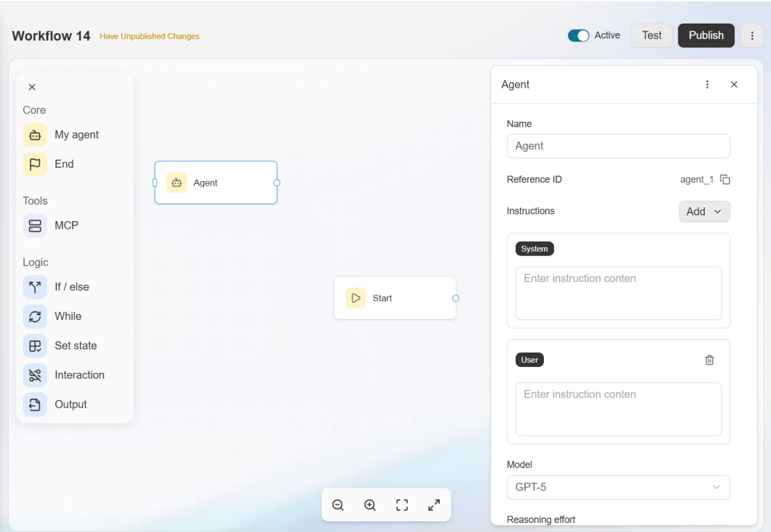Open the Add instructions dropdown
The width and height of the screenshot is (771, 532).
(x=704, y=211)
